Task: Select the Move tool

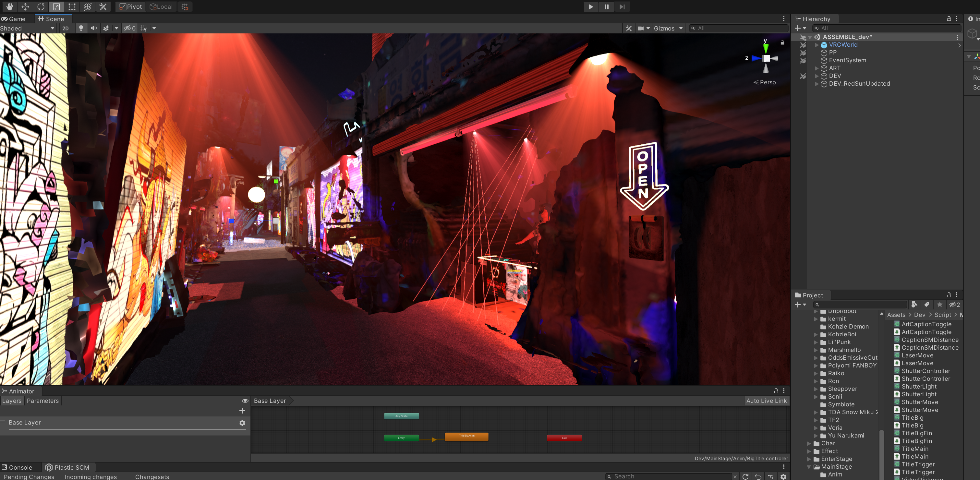Action: coord(25,6)
